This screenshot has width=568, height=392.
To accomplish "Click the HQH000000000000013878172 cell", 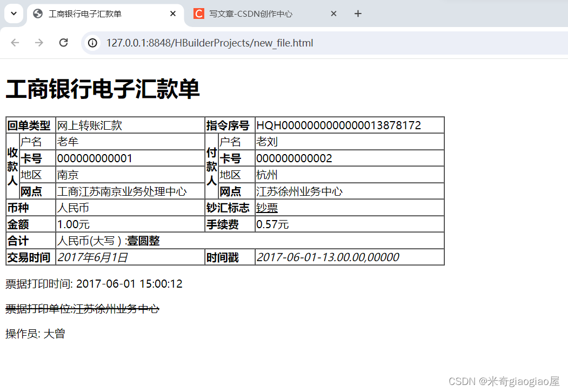I will 350,125.
